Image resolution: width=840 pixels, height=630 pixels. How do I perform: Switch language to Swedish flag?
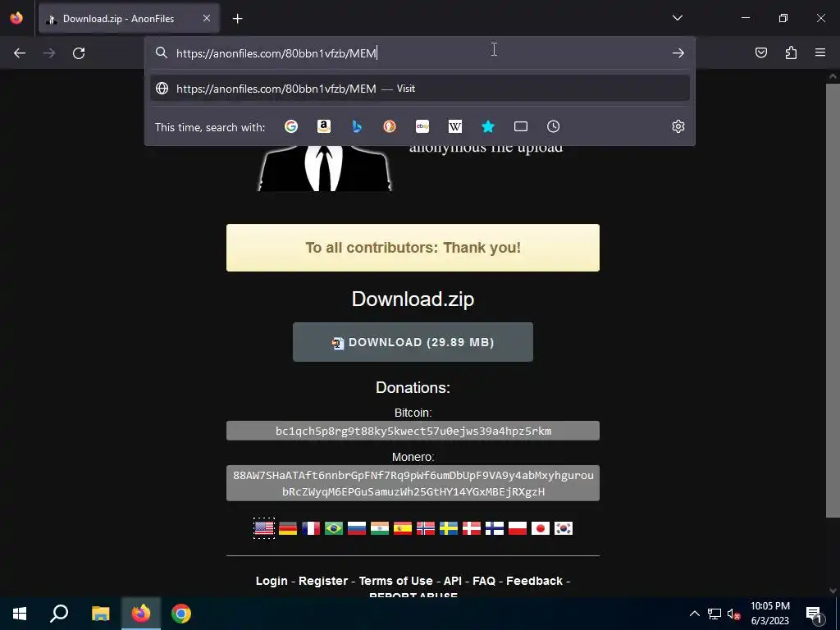pyautogui.click(x=449, y=529)
